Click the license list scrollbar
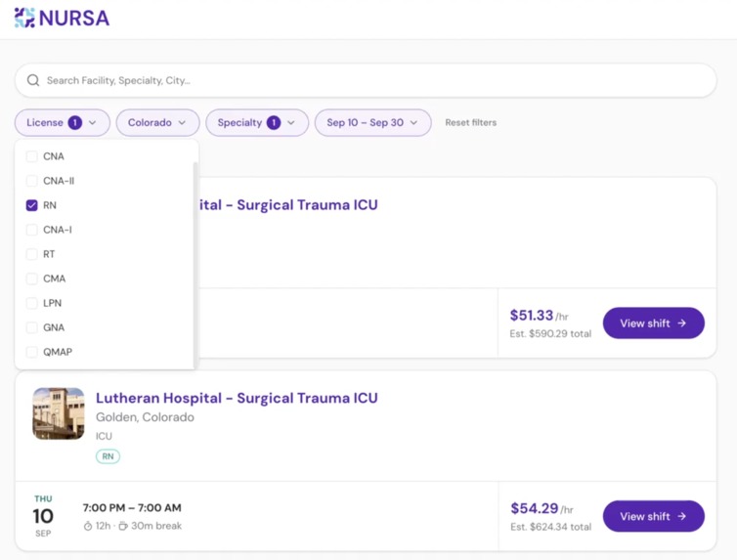The height and width of the screenshot is (560, 737). [x=195, y=266]
